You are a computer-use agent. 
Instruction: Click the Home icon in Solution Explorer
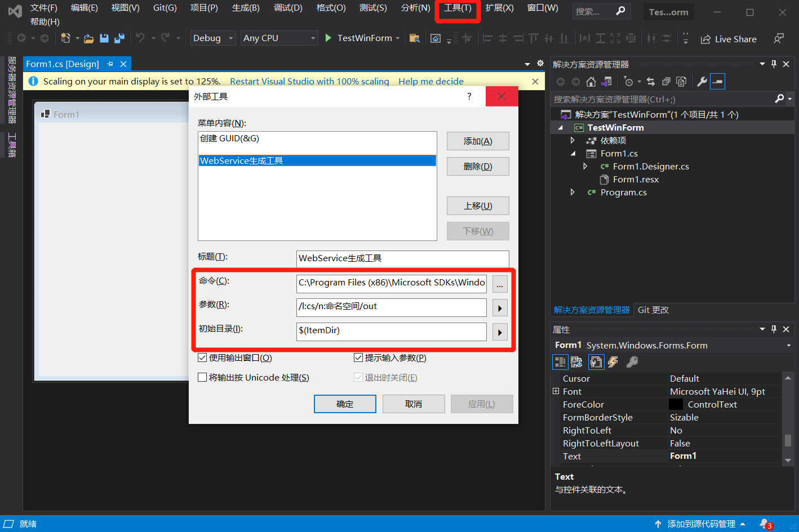coord(591,82)
